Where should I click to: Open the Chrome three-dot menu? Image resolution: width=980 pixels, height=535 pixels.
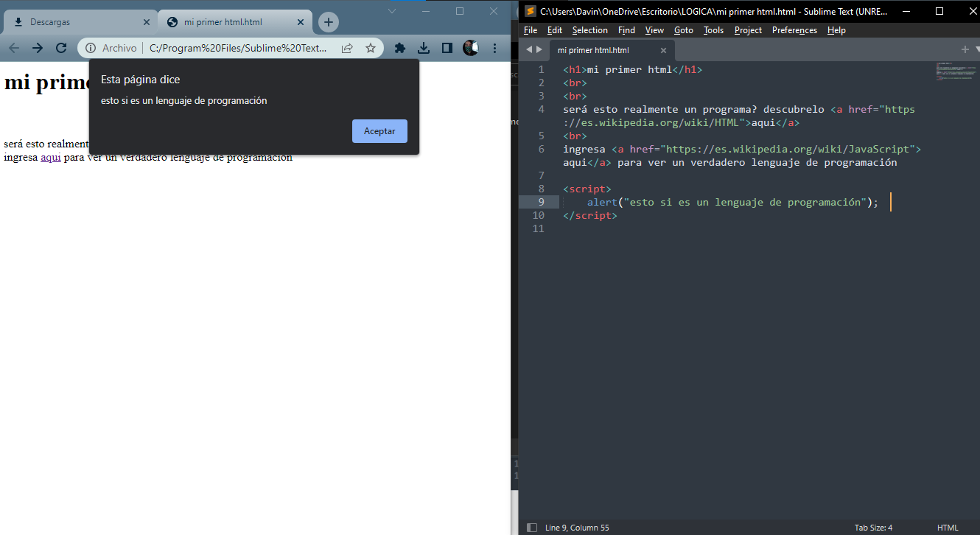(494, 48)
